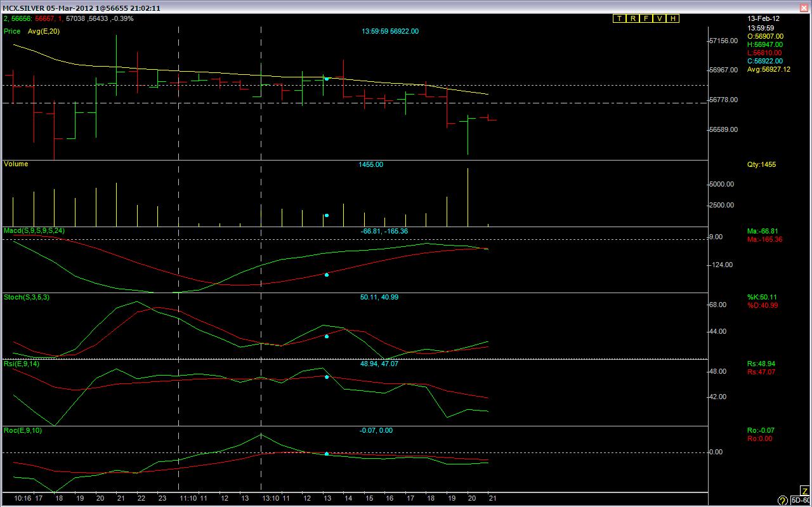Click the 5000.00 volume axis label
The image size is (812, 507).
pos(721,185)
